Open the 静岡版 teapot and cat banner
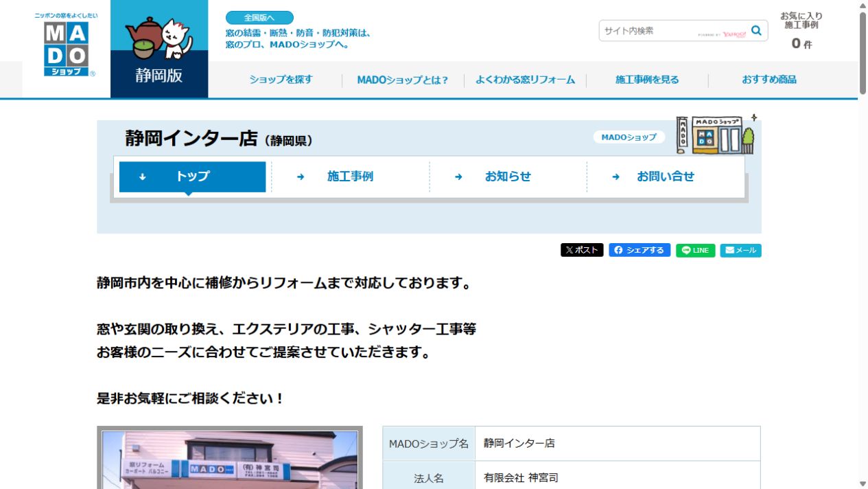The image size is (868, 489). [159, 49]
